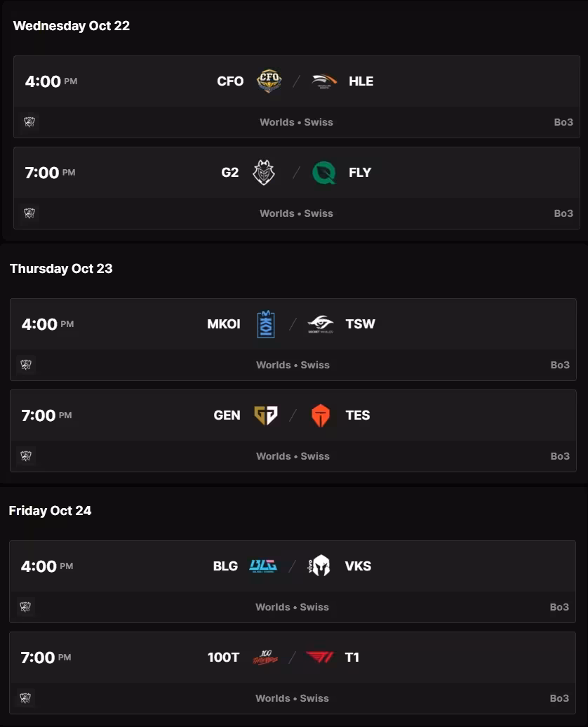Click the BLG team logo

[264, 566]
